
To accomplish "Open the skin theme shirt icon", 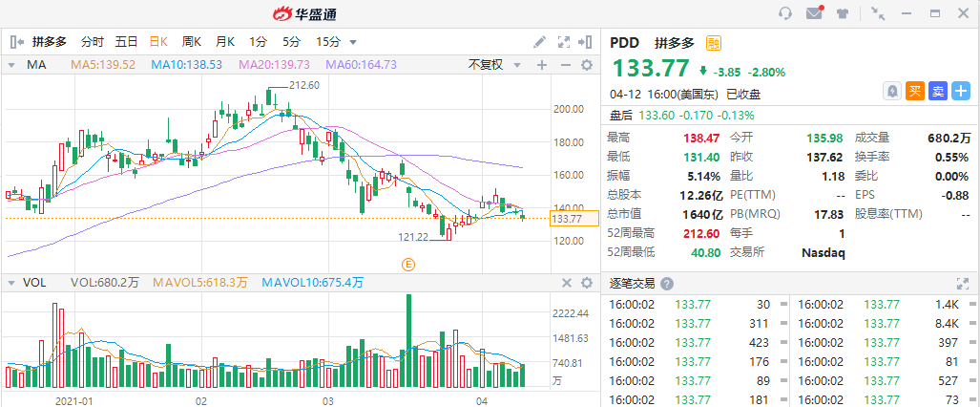I will point(843,13).
